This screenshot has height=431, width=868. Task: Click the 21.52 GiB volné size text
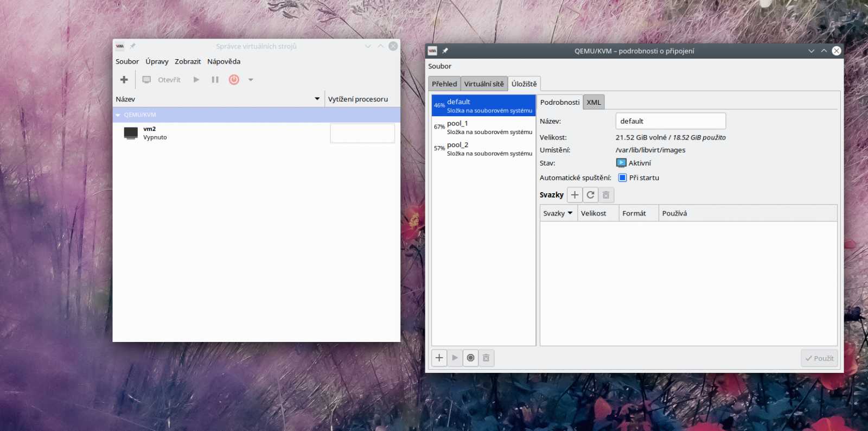point(641,137)
